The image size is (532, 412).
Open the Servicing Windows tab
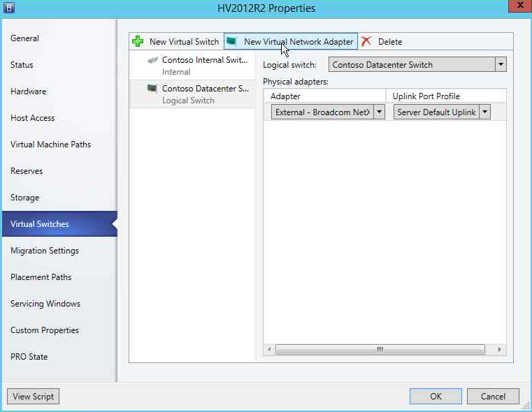pos(59,304)
